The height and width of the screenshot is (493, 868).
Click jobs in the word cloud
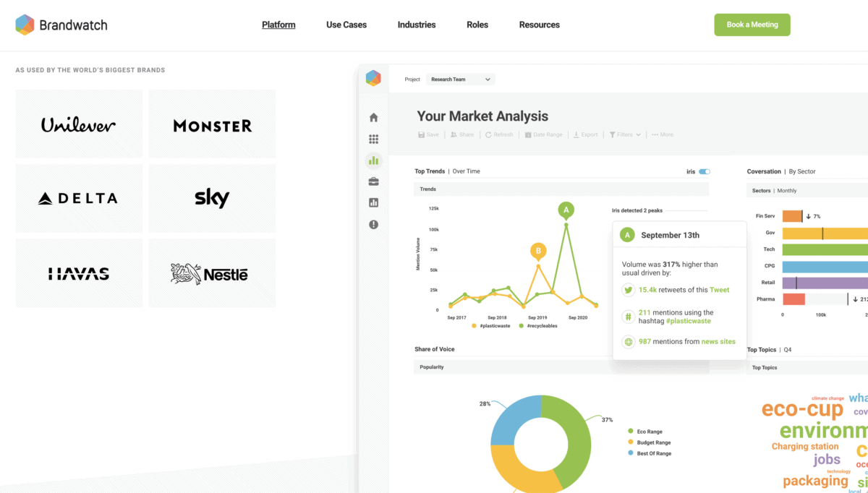tap(827, 459)
